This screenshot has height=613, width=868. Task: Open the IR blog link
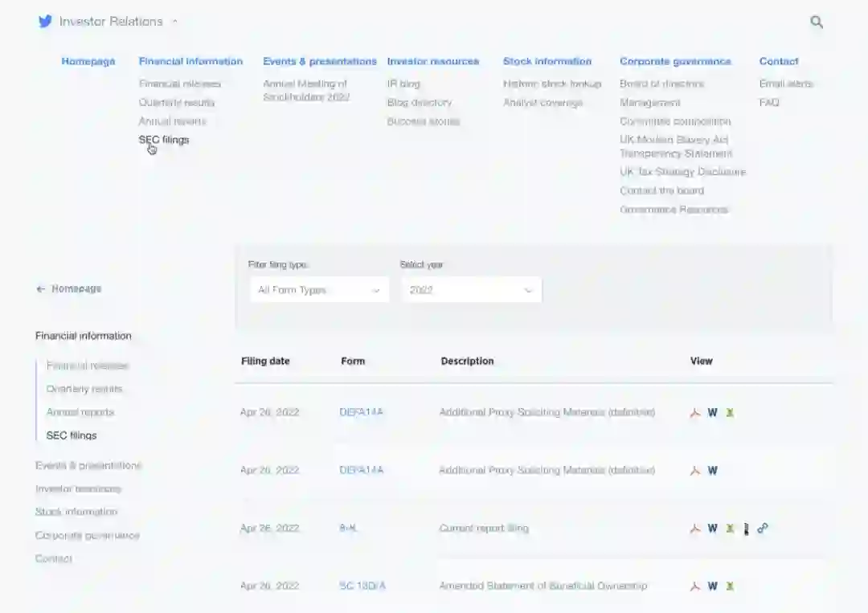pos(403,84)
